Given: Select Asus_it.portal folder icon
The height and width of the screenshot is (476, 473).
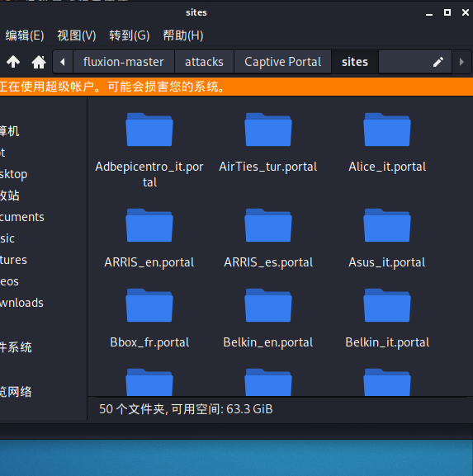Looking at the screenshot, I should coord(387,225).
